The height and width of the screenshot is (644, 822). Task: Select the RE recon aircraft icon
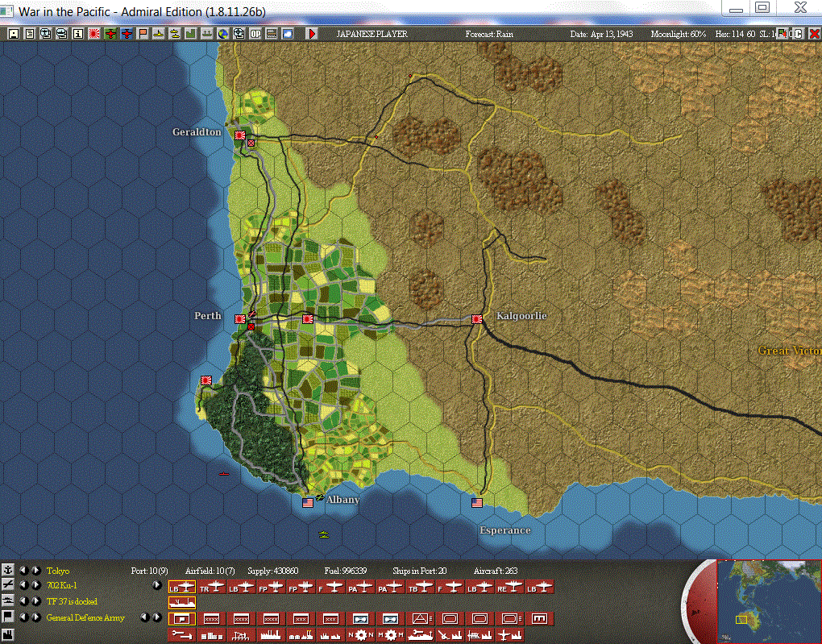(x=510, y=588)
